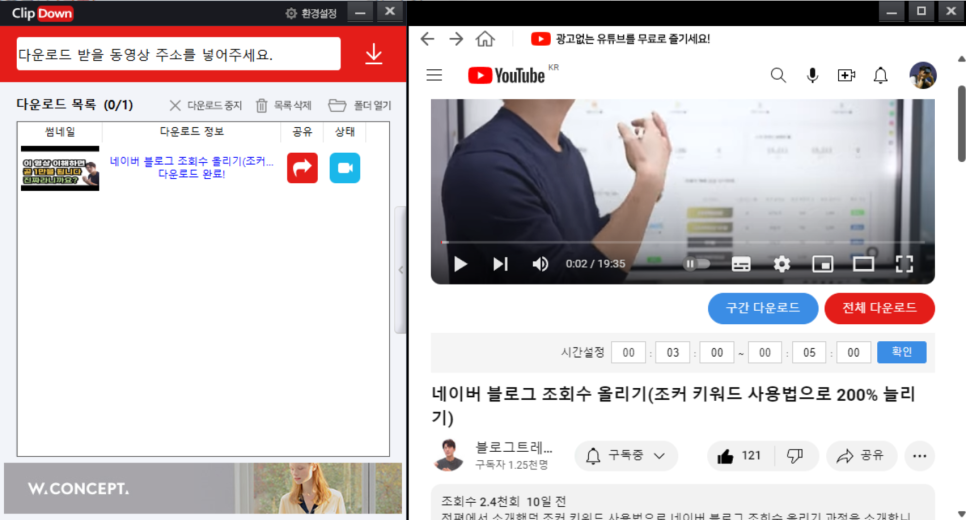The height and width of the screenshot is (520, 966).
Task: Open player settings gear
Action: 782,264
